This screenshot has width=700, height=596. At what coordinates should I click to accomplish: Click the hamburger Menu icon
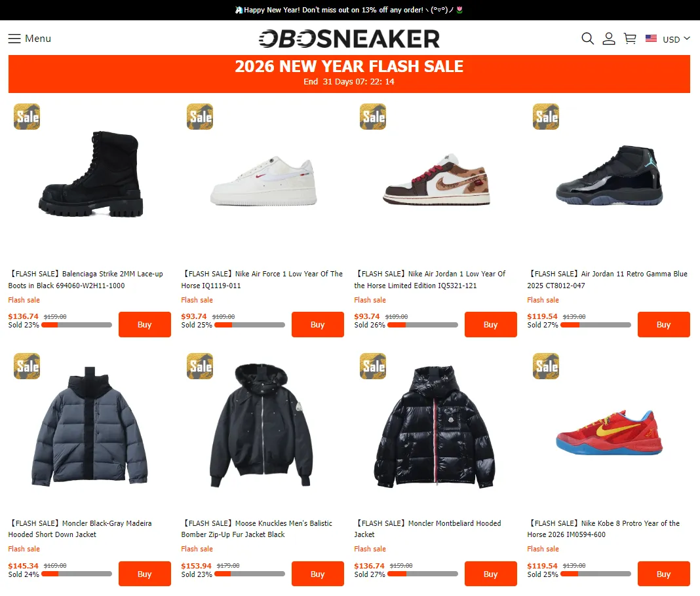tap(14, 39)
